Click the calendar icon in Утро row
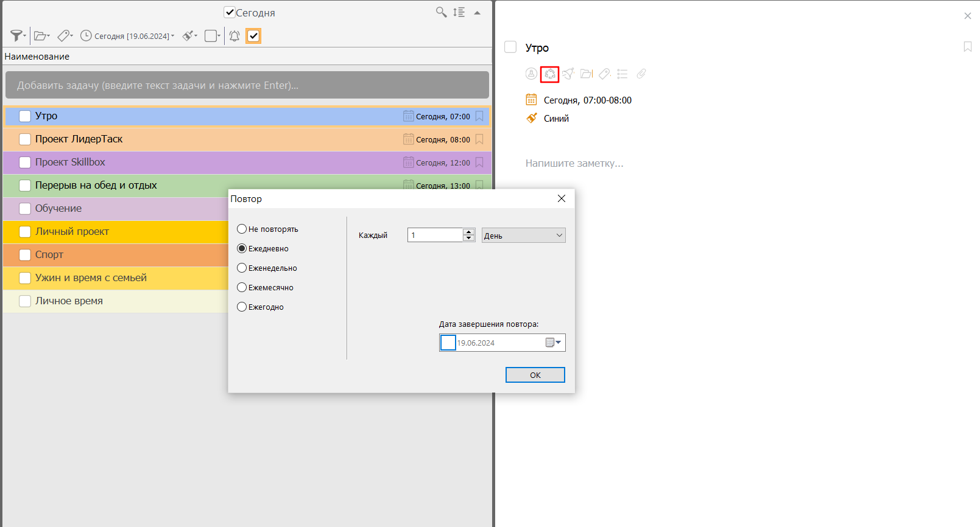The width and height of the screenshot is (980, 527). [x=409, y=116]
